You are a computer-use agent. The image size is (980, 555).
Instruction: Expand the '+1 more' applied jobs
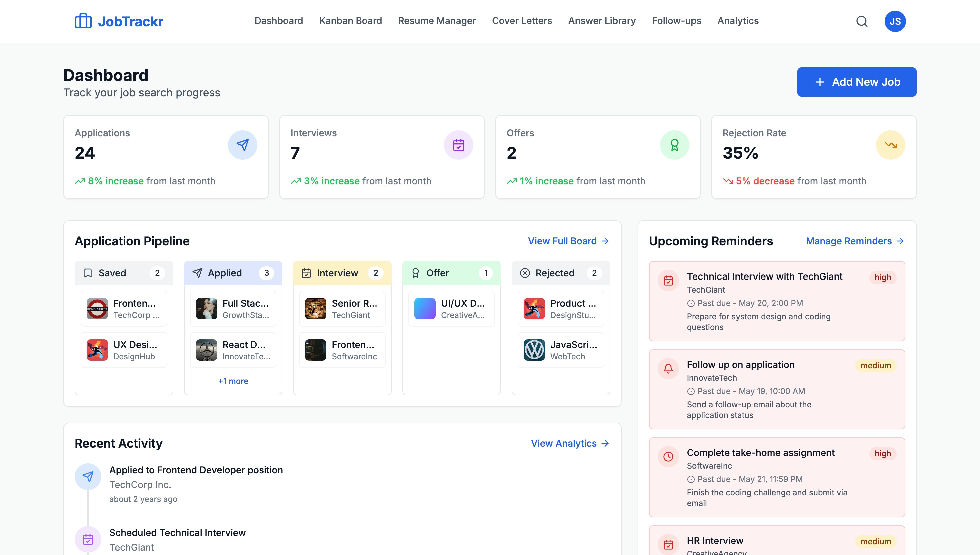(x=233, y=381)
